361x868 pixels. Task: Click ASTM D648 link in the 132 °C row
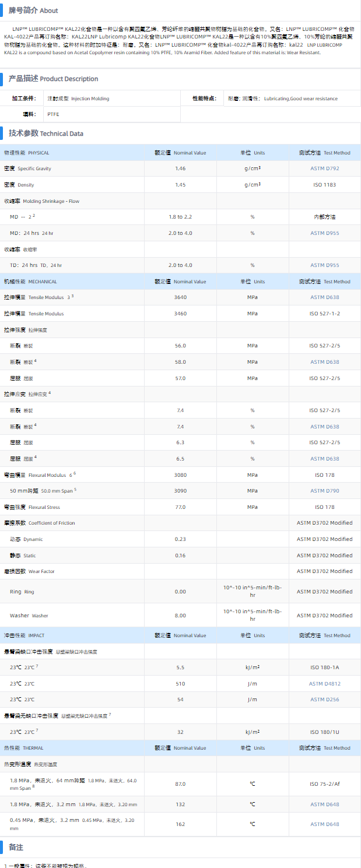point(324,804)
